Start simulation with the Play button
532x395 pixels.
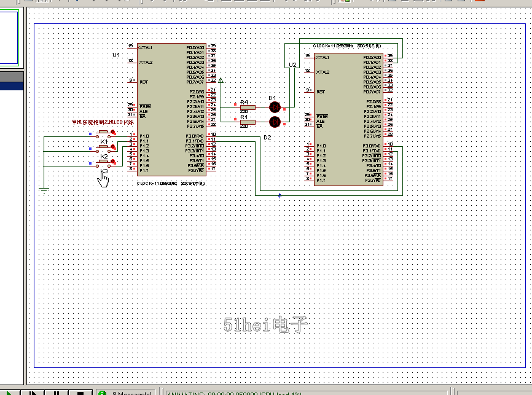[9, 393]
